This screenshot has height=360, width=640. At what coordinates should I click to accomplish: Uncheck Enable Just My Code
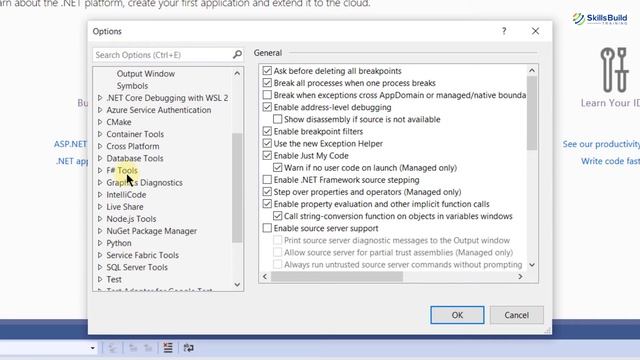pos(267,156)
